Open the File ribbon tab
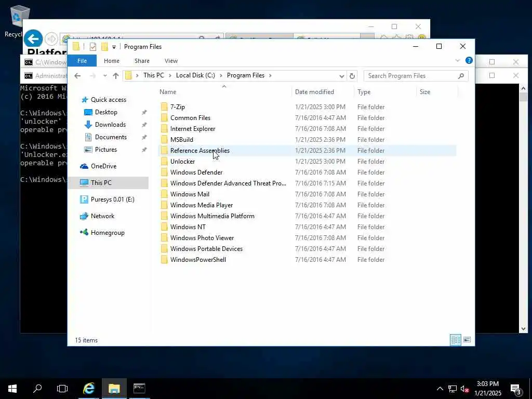Image resolution: width=532 pixels, height=399 pixels. pyautogui.click(x=82, y=61)
